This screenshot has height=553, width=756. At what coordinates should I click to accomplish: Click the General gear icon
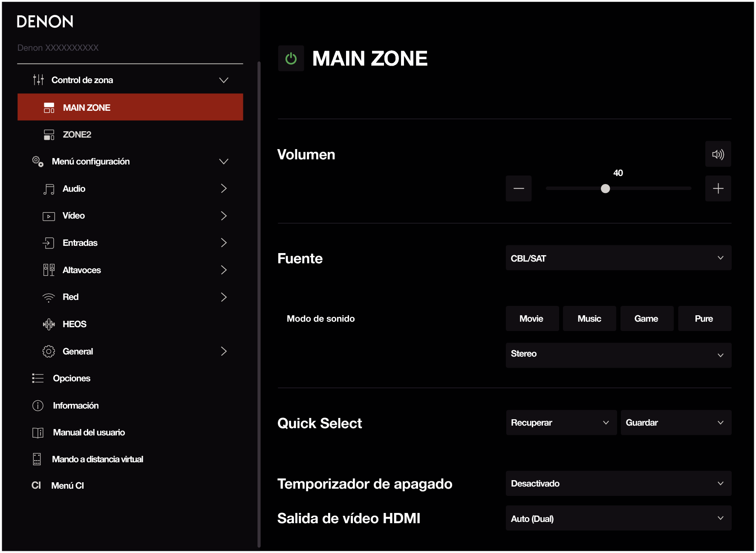coord(49,351)
